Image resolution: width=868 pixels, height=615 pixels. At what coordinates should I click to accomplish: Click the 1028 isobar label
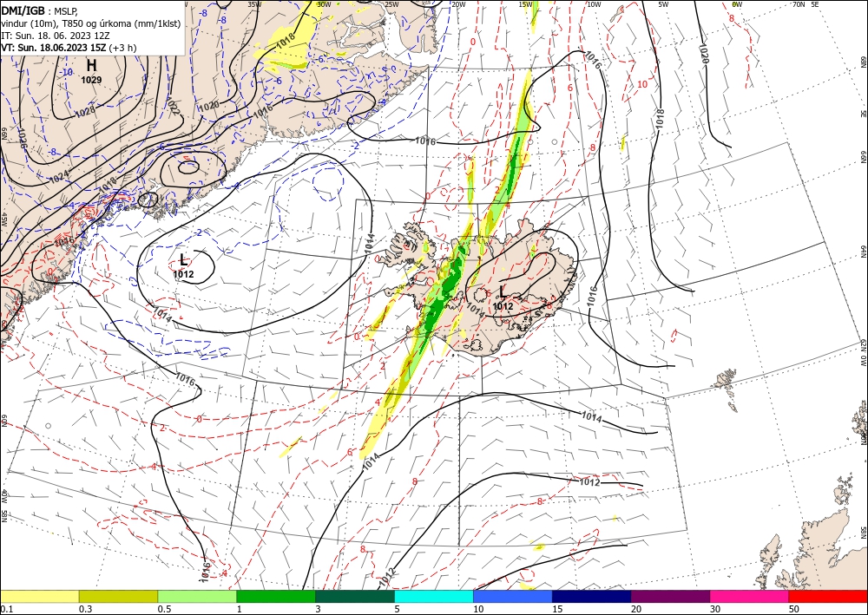click(85, 112)
